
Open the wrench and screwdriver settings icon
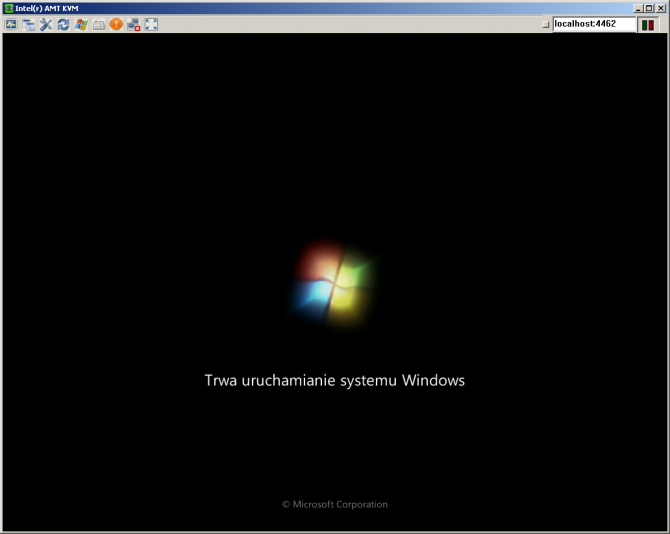click(x=46, y=24)
